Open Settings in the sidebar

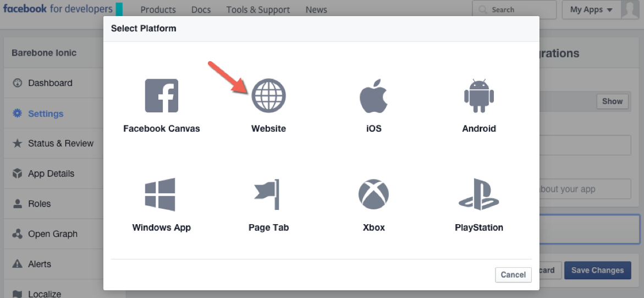tap(53, 113)
